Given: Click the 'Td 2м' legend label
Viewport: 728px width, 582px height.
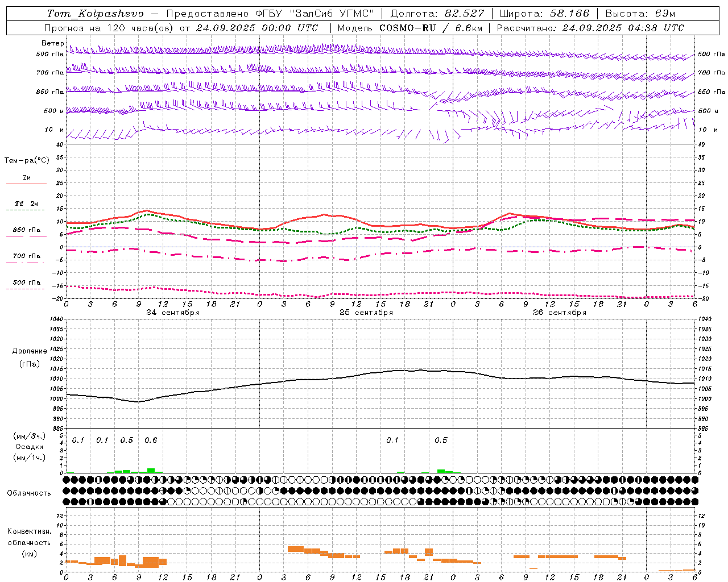Looking at the screenshot, I should (27, 203).
